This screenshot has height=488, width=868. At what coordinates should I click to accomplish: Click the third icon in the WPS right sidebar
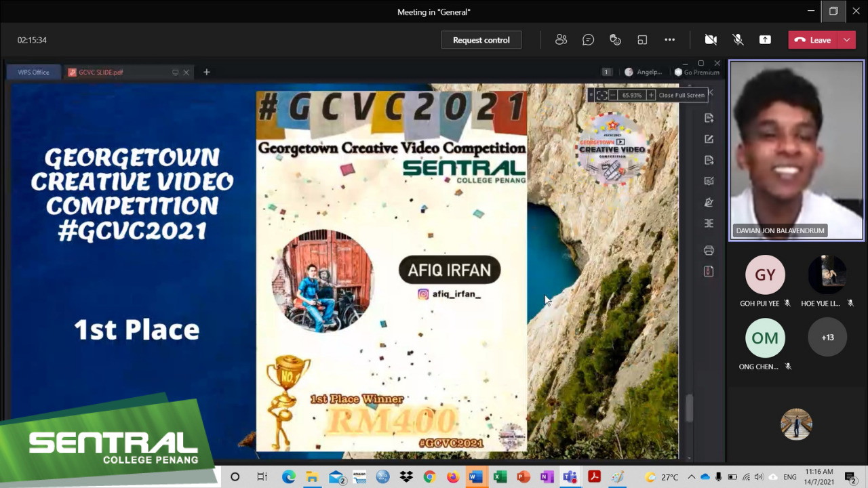709,160
